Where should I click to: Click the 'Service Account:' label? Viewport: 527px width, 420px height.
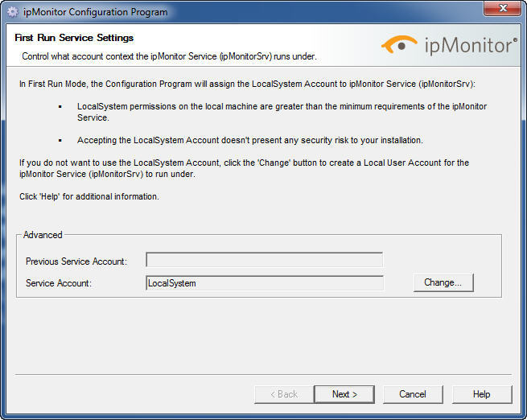pyautogui.click(x=59, y=283)
